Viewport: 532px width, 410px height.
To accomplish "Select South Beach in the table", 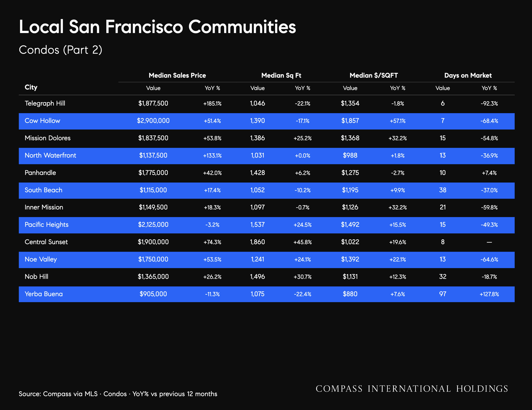I will [43, 190].
